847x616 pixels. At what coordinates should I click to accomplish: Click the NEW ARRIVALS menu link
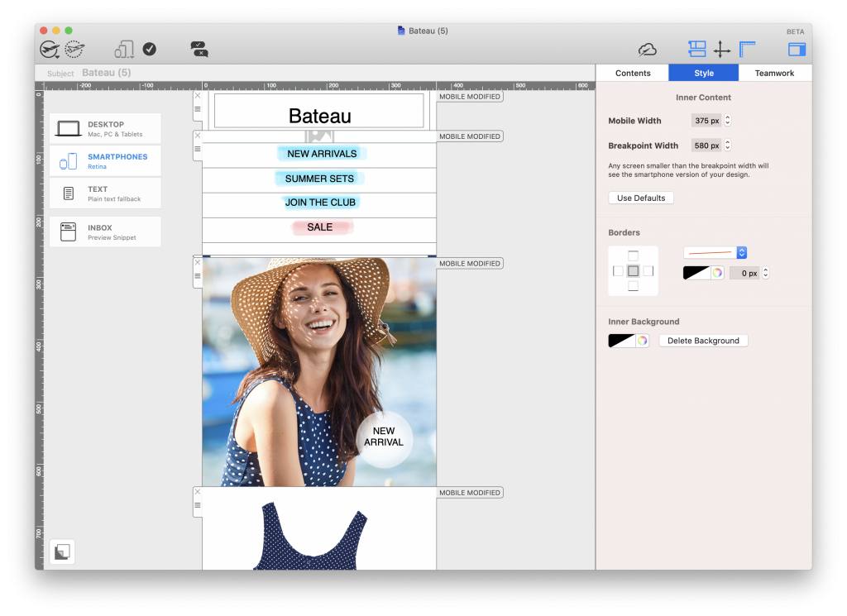[x=322, y=154]
